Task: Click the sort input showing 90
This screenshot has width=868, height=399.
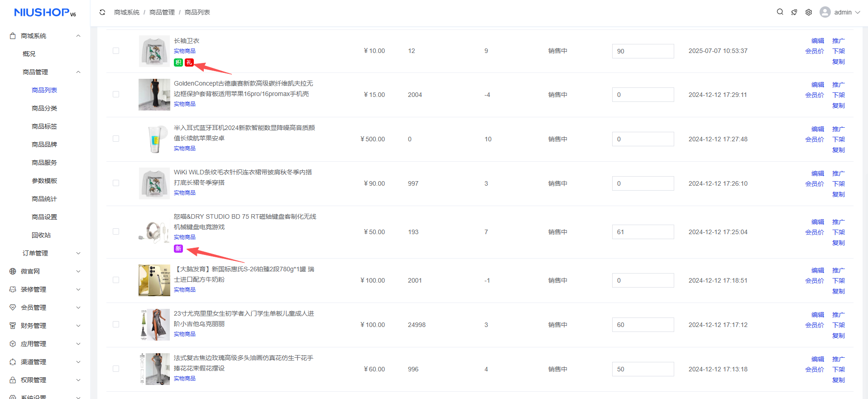Action: point(643,51)
